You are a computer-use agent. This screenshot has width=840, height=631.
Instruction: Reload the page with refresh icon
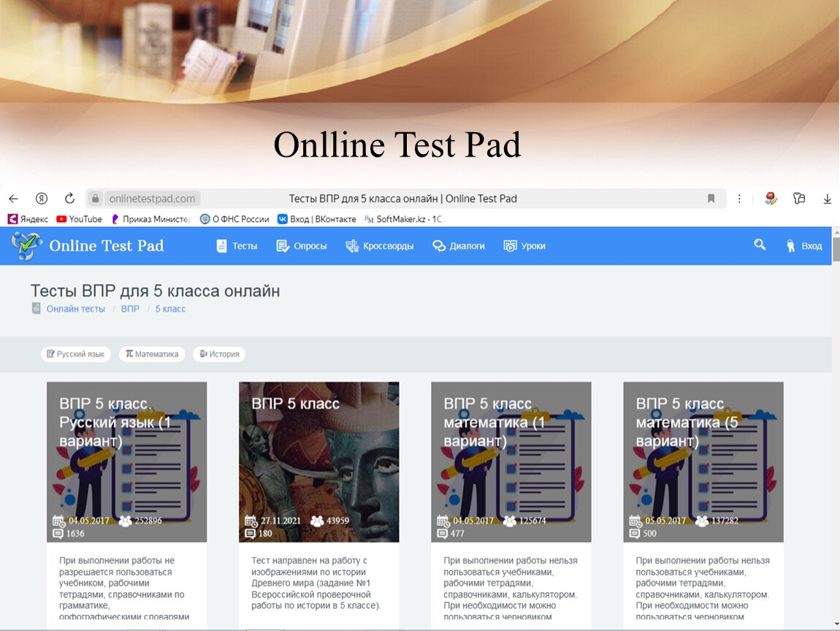pos(70,199)
